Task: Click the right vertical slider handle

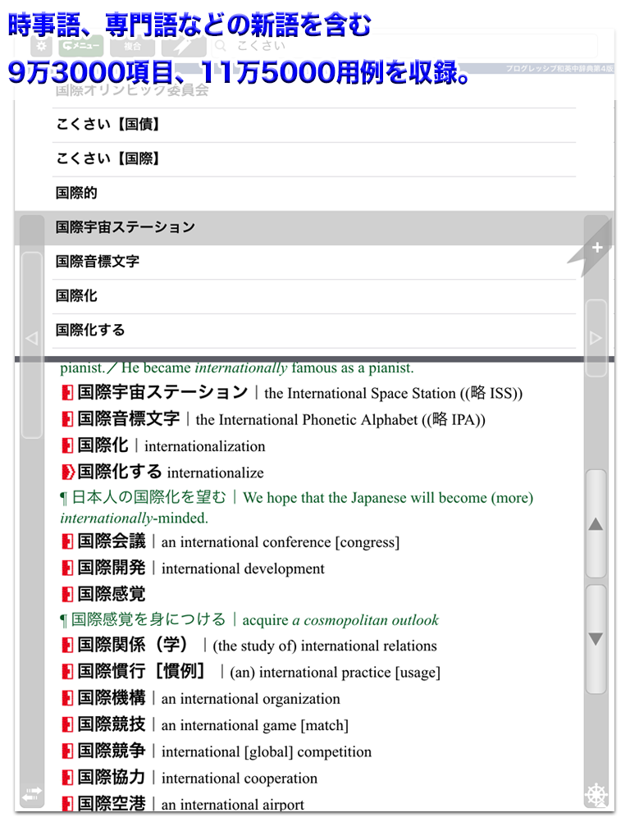Action: point(596,338)
